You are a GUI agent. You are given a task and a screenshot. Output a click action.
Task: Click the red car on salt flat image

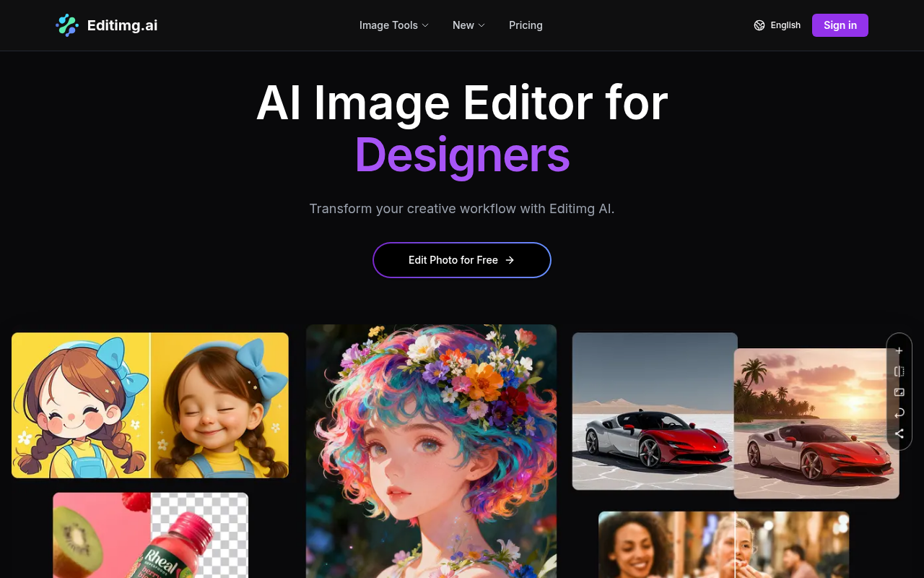[x=653, y=411]
